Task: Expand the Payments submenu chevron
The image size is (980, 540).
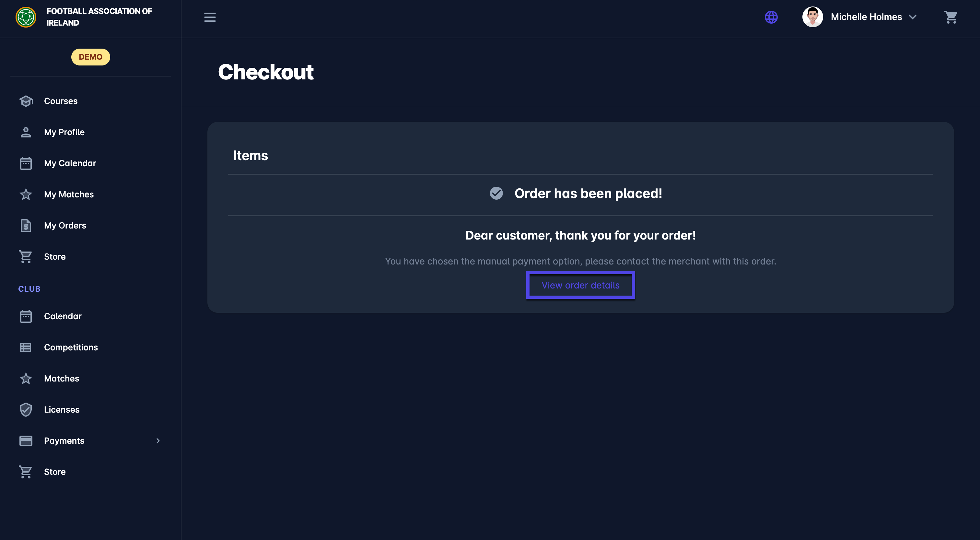Action: [158, 441]
